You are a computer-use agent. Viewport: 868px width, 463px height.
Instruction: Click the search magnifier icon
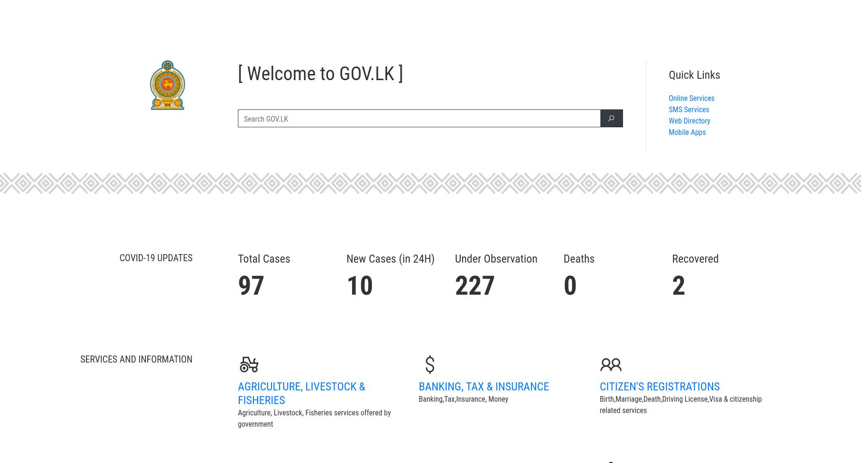[x=611, y=118]
